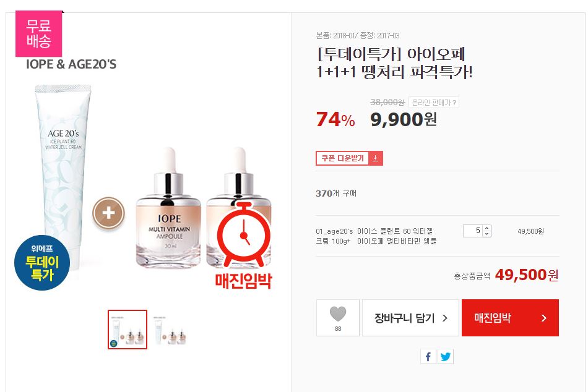
Task: Decrease quantity with down stepper arrow
Action: coord(486,234)
